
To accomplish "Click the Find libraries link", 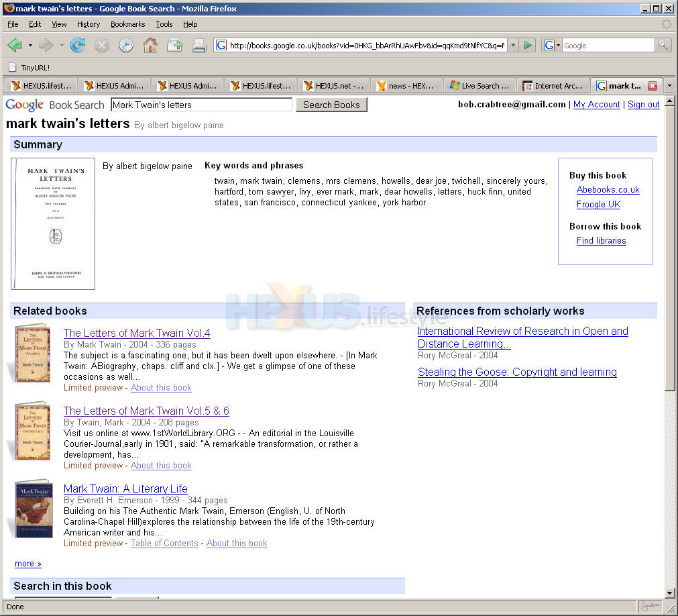I will (602, 240).
